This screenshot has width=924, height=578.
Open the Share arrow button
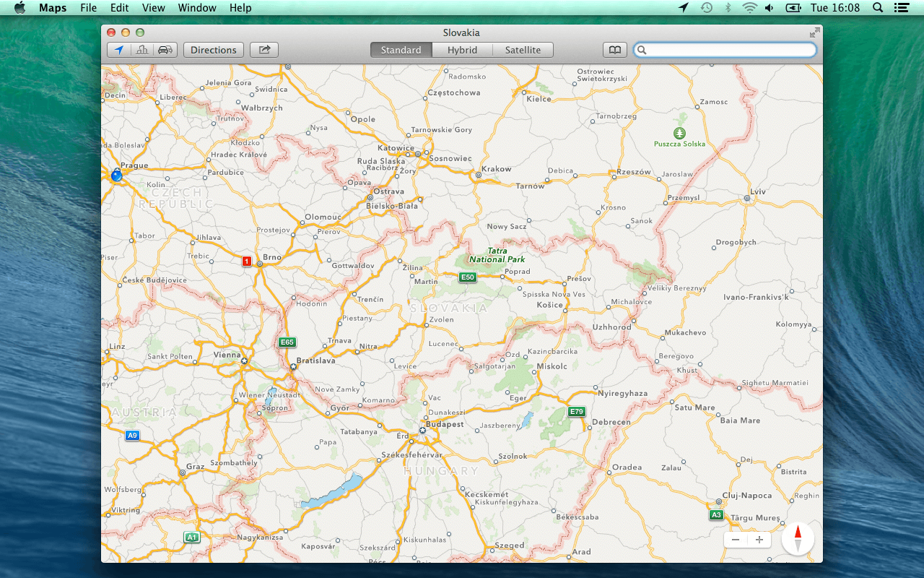(264, 50)
